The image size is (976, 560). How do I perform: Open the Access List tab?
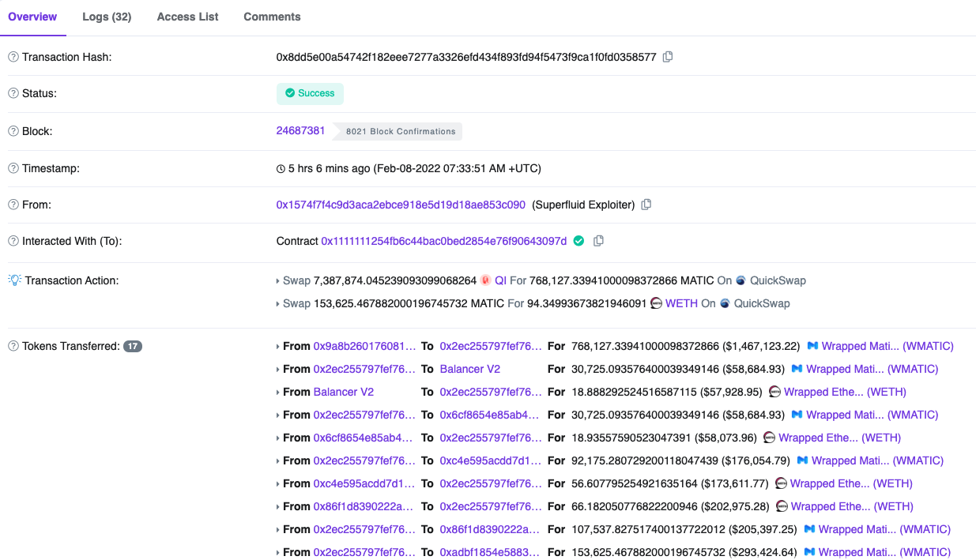click(x=187, y=17)
